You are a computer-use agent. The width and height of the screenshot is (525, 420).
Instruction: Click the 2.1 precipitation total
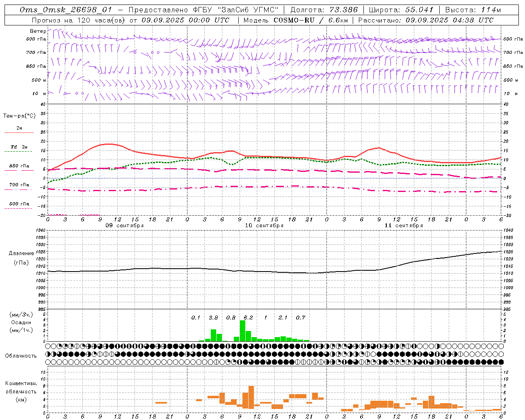click(283, 318)
